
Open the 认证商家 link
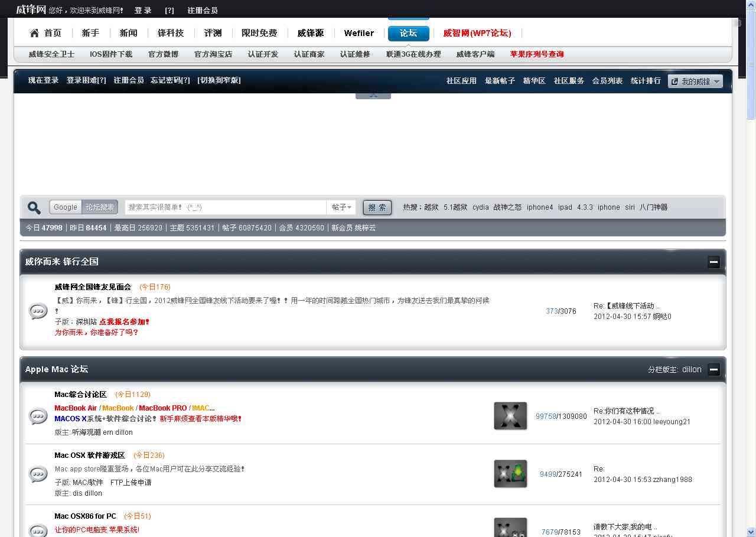309,54
